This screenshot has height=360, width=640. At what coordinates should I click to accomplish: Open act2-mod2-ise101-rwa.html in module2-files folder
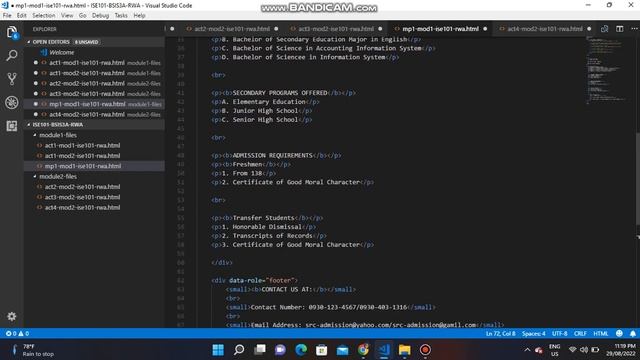(82, 187)
